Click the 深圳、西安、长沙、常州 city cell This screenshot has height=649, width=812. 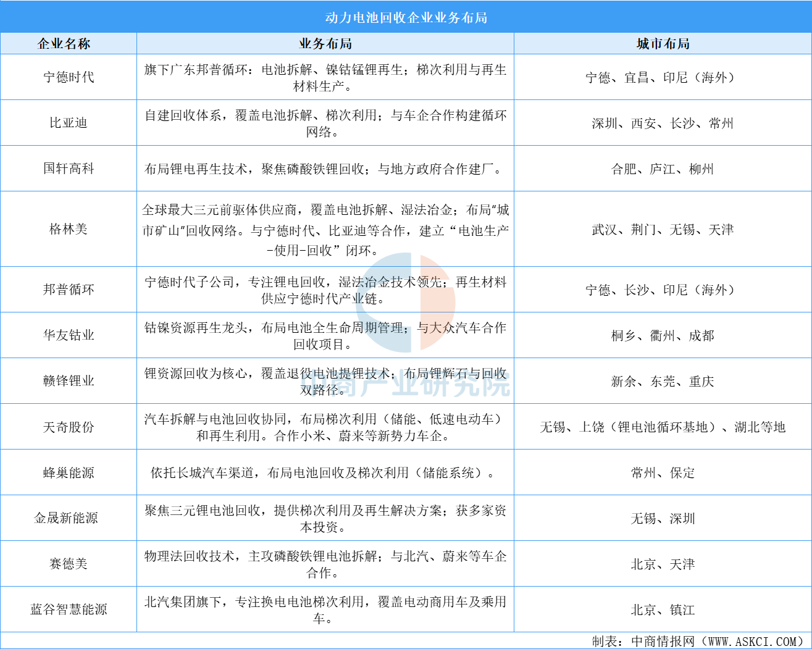663,123
